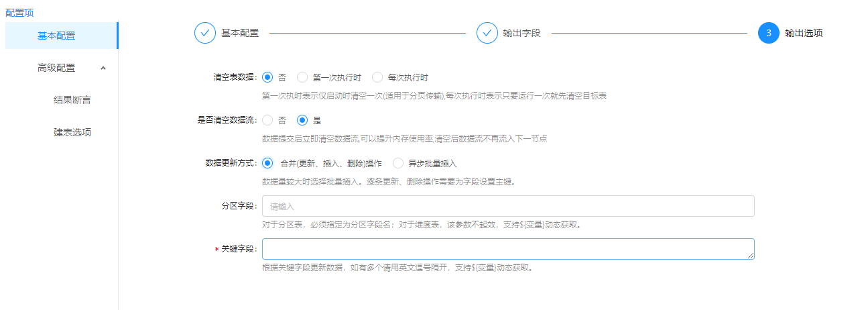868x310 pixels.
Task: Click the 基本配置 step checkmark circle
Action: point(205,33)
